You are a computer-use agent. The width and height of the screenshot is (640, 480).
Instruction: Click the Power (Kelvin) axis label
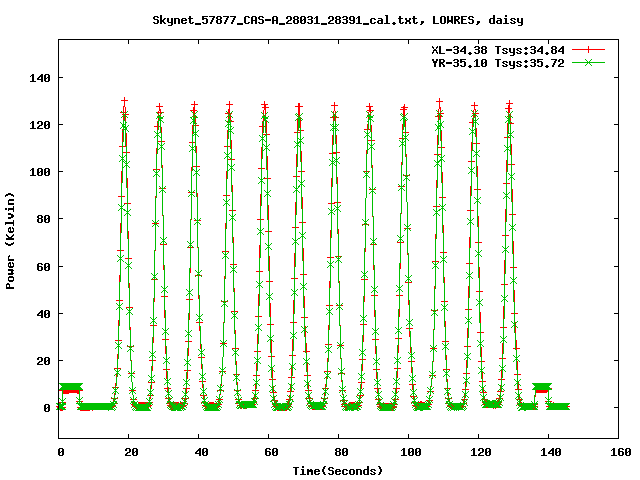pos(10,241)
